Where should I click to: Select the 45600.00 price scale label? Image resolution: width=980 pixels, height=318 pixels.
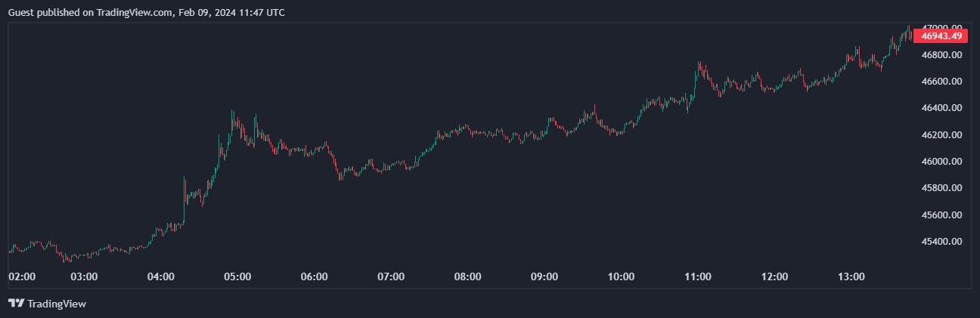[x=941, y=215]
